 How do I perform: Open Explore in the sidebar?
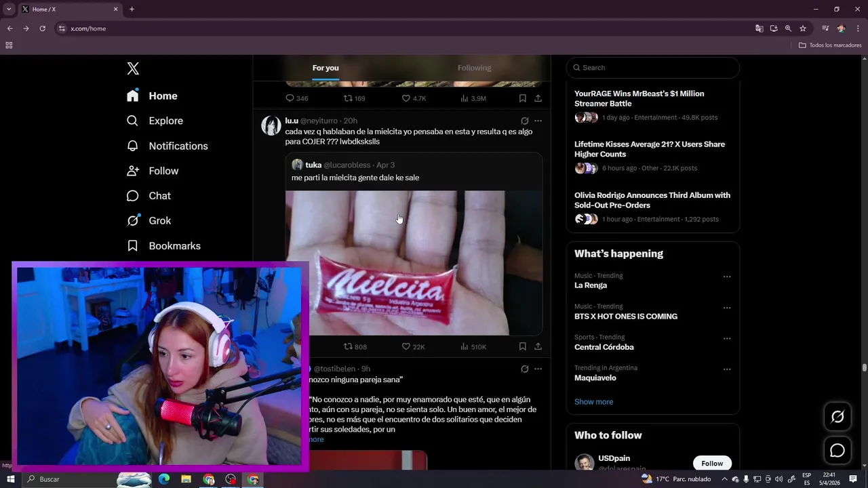[x=155, y=121]
